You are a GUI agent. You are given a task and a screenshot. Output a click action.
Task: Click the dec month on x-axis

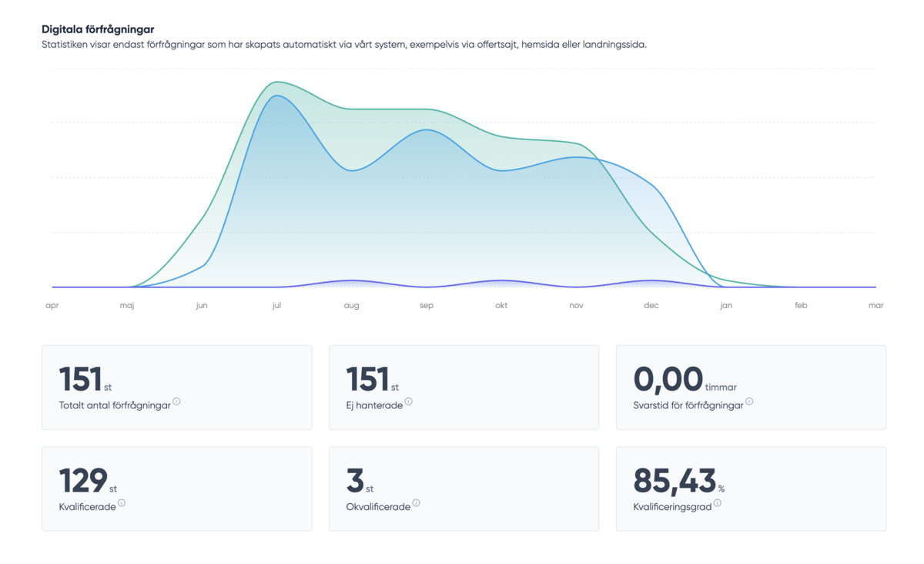click(x=651, y=306)
